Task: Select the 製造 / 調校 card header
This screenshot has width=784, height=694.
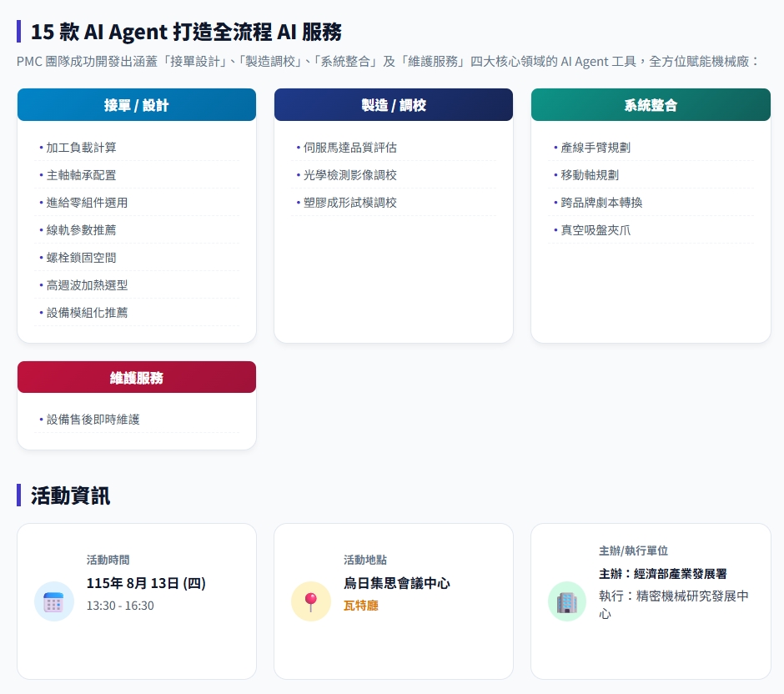Action: tap(394, 105)
